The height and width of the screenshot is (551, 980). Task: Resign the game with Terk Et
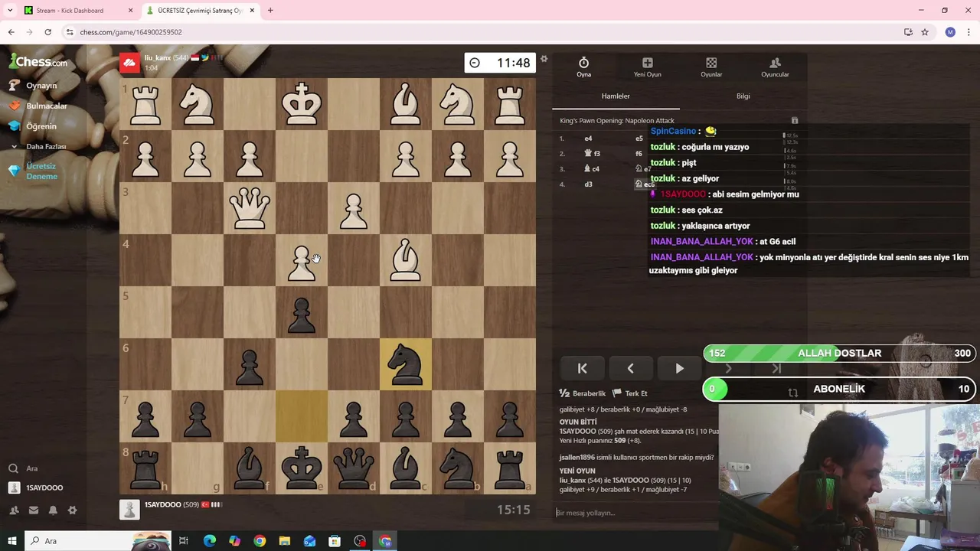(629, 393)
